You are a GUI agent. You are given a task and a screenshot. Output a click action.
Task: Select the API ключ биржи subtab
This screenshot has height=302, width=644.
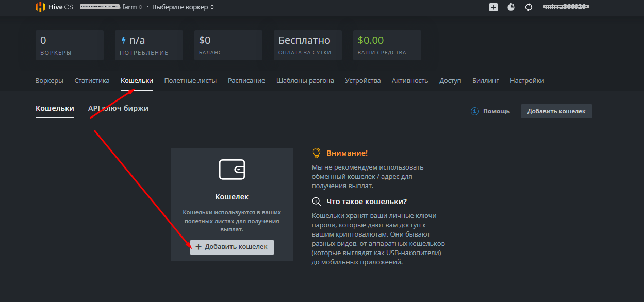pos(118,108)
